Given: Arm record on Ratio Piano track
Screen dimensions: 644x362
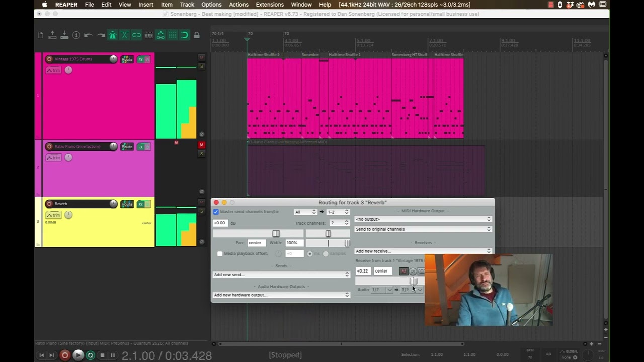Looking at the screenshot, I should pyautogui.click(x=49, y=147).
